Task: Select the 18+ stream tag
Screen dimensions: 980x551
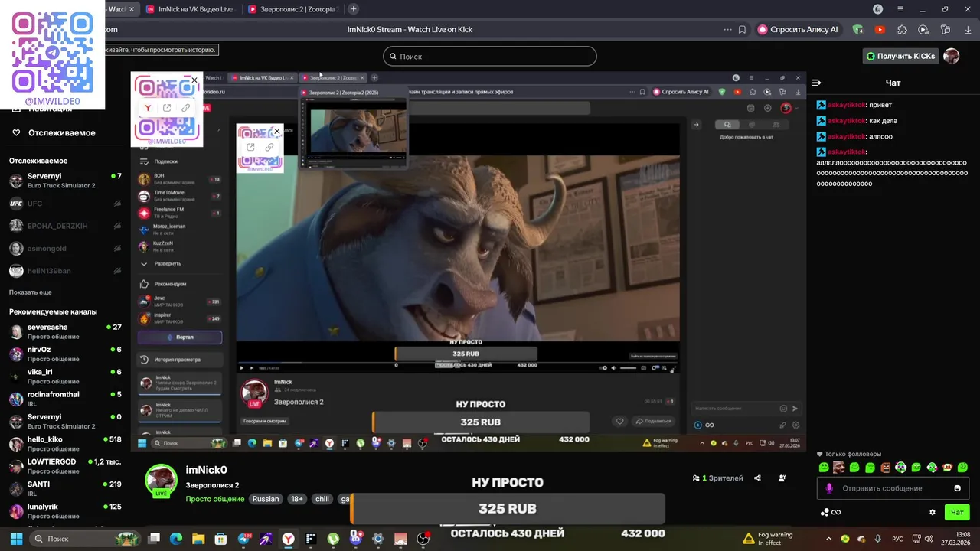Action: click(297, 499)
